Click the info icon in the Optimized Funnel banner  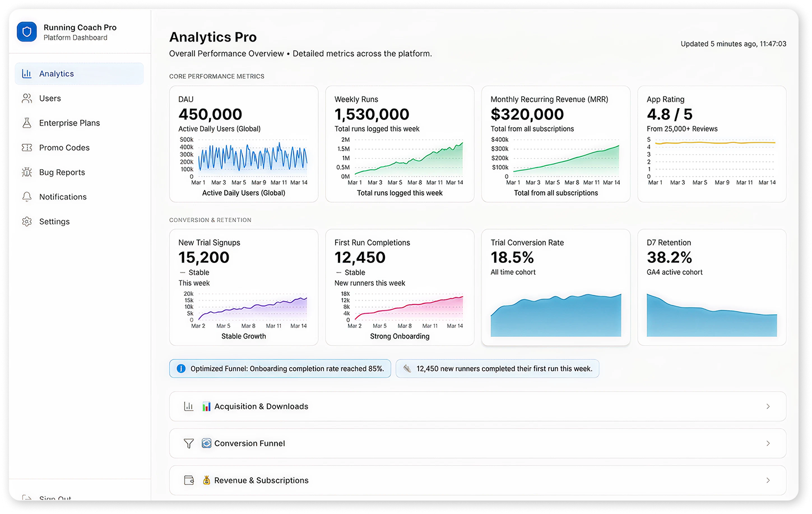(181, 368)
